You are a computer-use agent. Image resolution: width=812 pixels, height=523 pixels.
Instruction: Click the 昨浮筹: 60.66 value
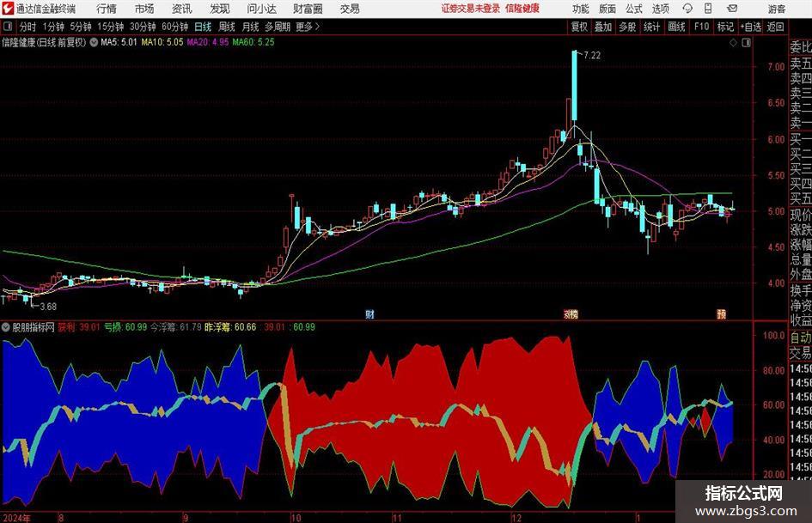tap(230, 327)
